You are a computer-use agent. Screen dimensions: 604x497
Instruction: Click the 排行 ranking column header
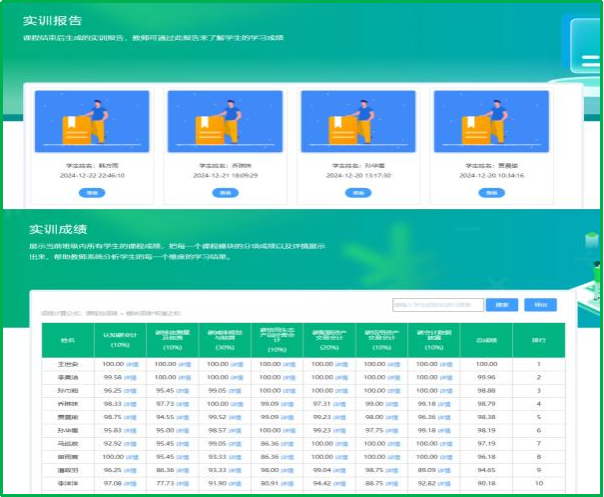539,340
